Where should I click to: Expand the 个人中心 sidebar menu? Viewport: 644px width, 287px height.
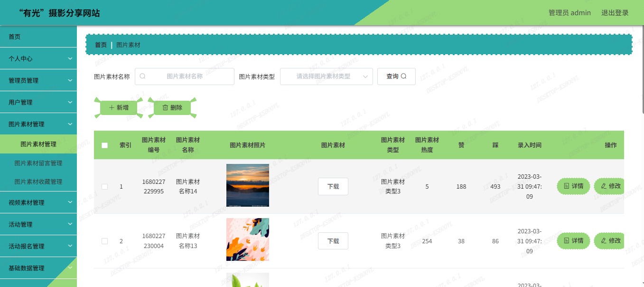(x=38, y=58)
